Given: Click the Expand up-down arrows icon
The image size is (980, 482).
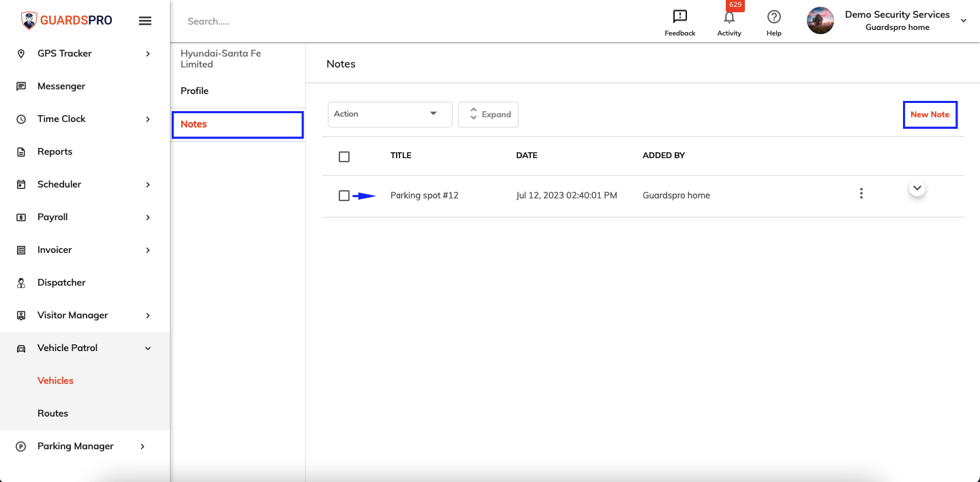Looking at the screenshot, I should click(x=474, y=114).
